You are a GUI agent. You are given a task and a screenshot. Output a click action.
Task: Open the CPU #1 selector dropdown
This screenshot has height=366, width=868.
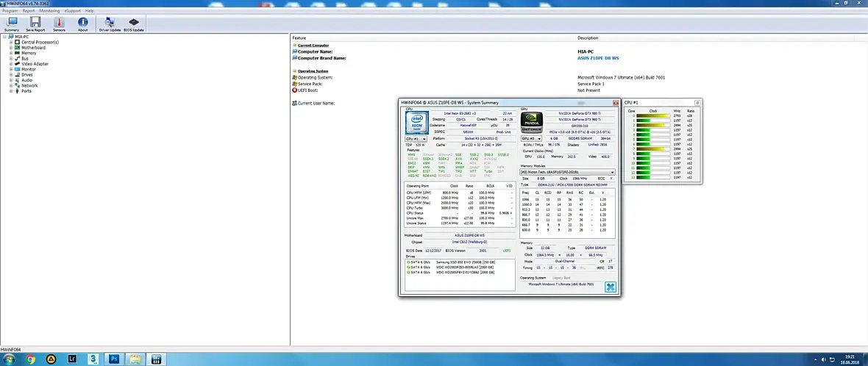point(416,139)
